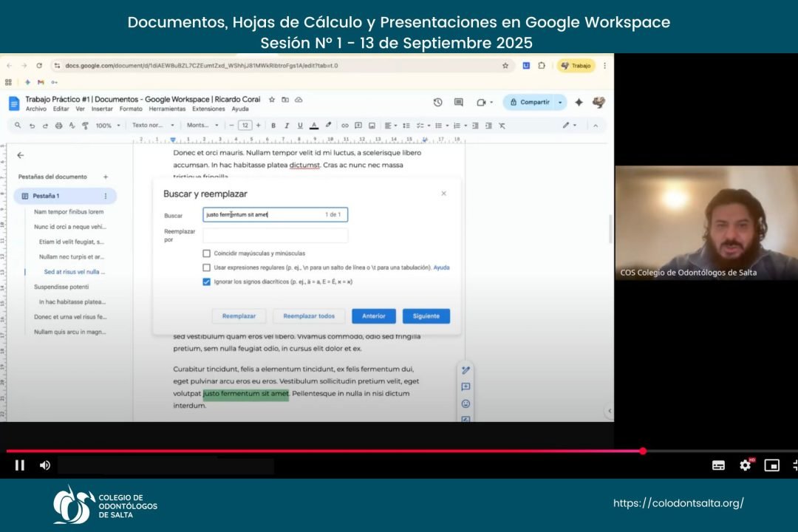Increase indent in the toolbar
Image resolution: width=798 pixels, height=532 pixels.
tap(488, 125)
